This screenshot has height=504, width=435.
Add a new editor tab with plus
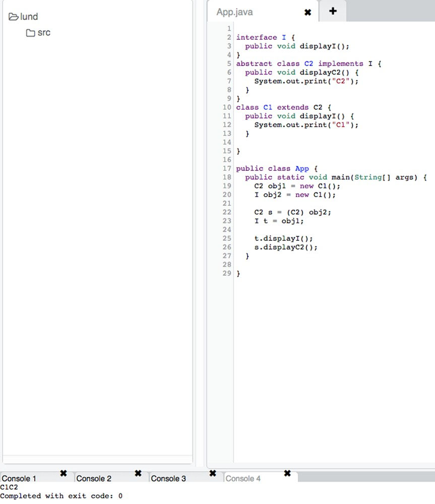click(x=333, y=11)
